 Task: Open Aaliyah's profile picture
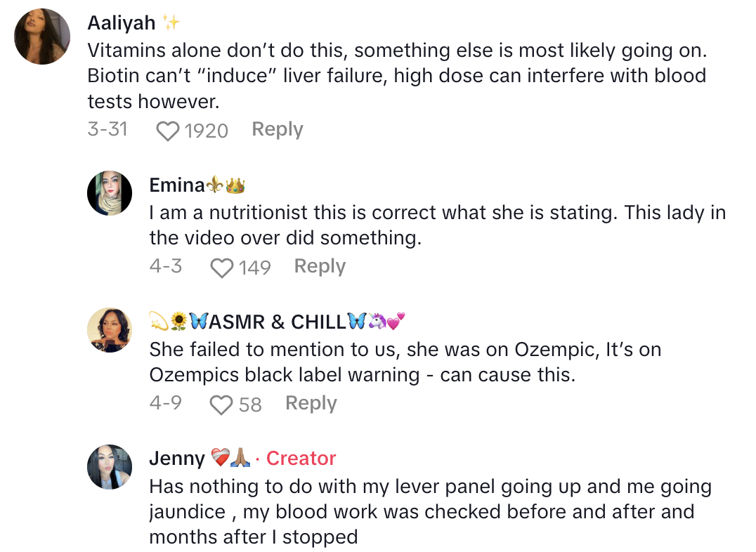point(42,37)
